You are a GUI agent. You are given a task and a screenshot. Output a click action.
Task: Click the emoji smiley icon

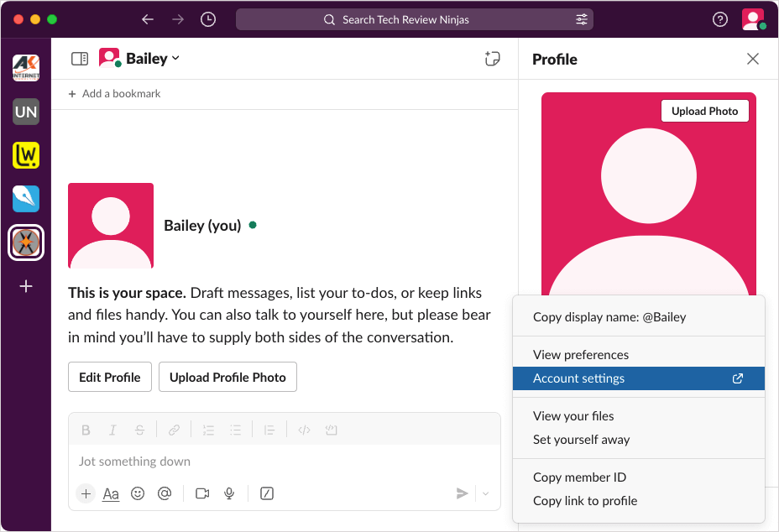pos(138,493)
